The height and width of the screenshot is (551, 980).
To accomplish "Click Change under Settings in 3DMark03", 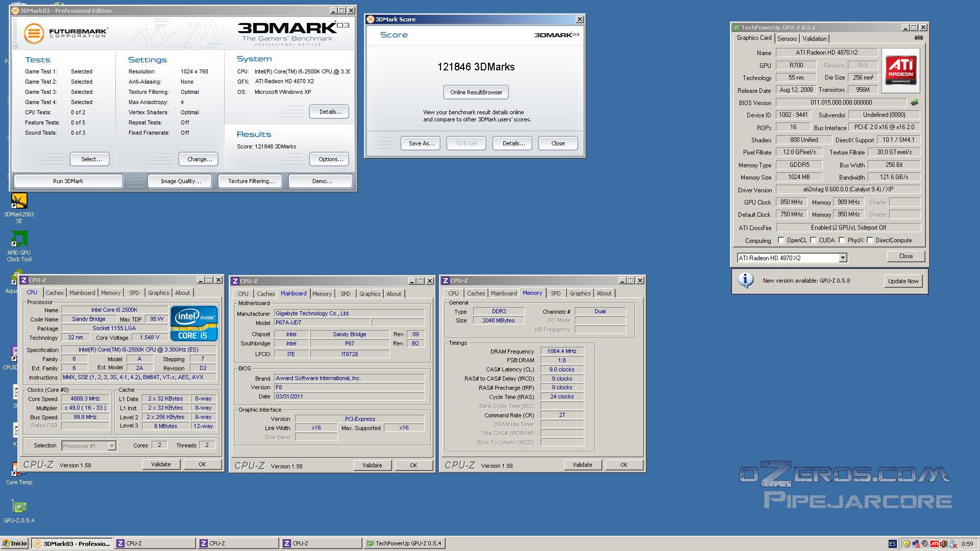I will (x=199, y=159).
